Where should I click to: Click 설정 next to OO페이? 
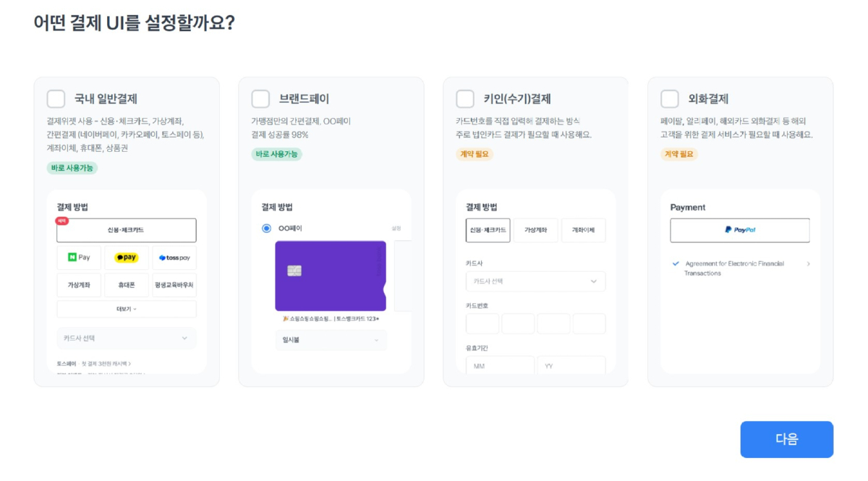396,229
